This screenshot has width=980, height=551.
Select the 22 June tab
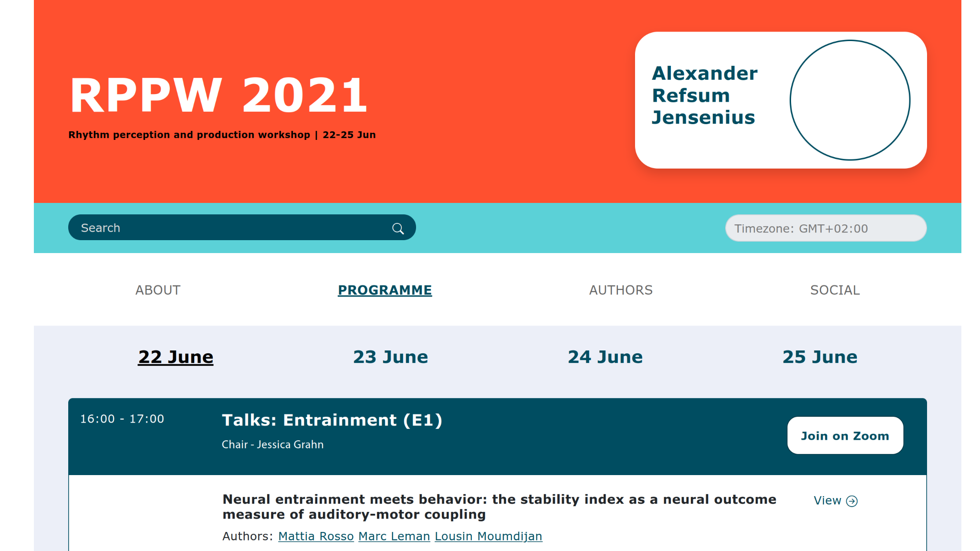pos(176,356)
